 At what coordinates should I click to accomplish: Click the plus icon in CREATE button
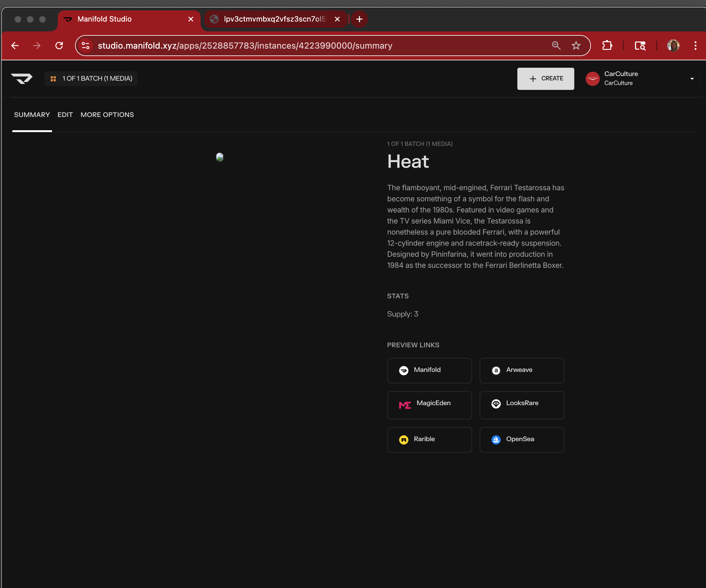click(532, 79)
